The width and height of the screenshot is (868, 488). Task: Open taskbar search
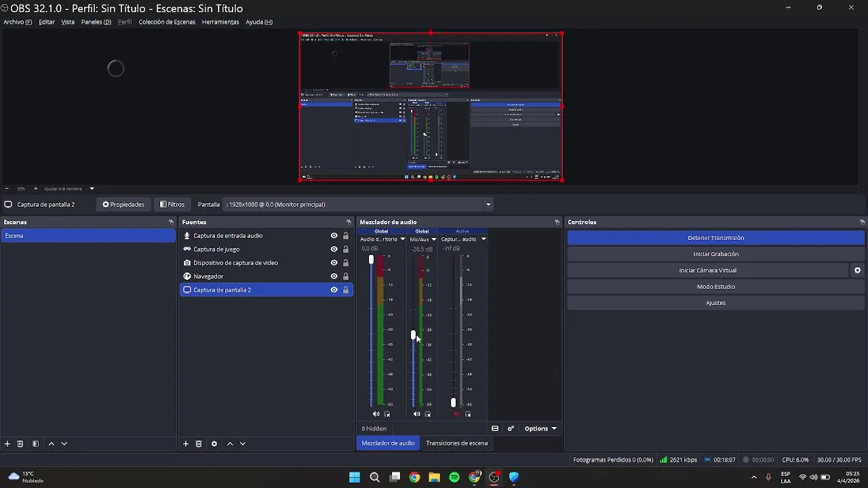tap(374, 477)
